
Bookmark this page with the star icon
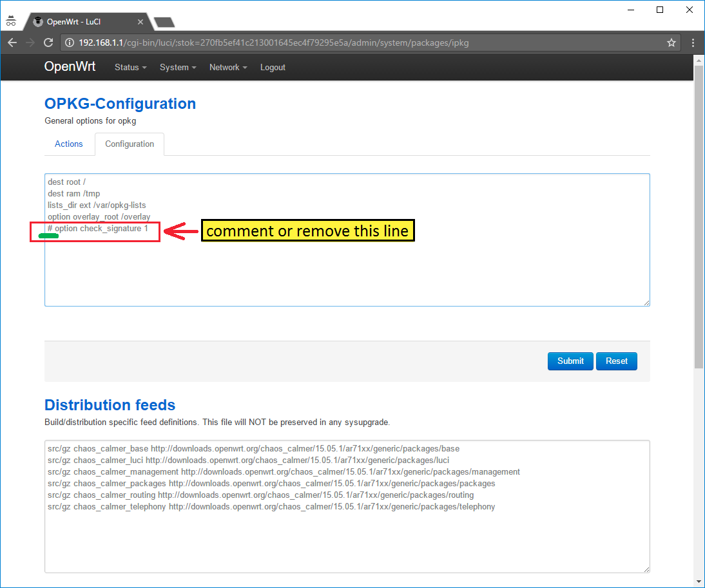click(x=671, y=43)
